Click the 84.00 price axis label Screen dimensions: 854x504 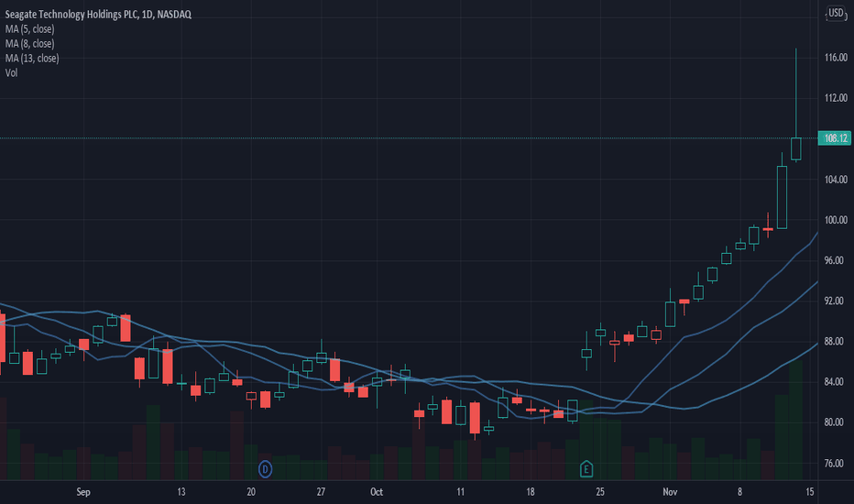[836, 382]
